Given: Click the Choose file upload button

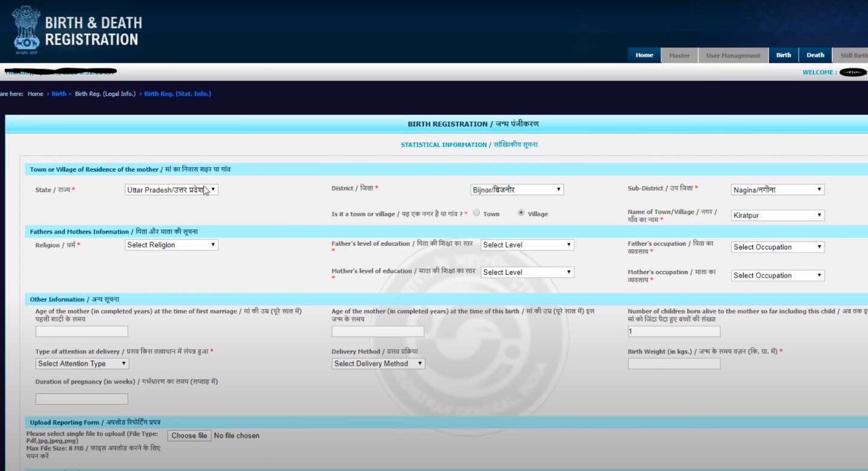Looking at the screenshot, I should 189,435.
